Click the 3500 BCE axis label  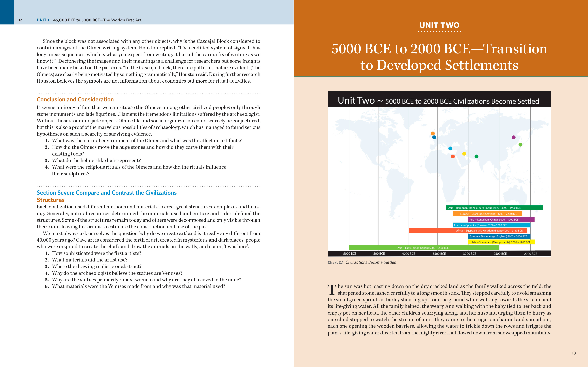pyautogui.click(x=439, y=254)
